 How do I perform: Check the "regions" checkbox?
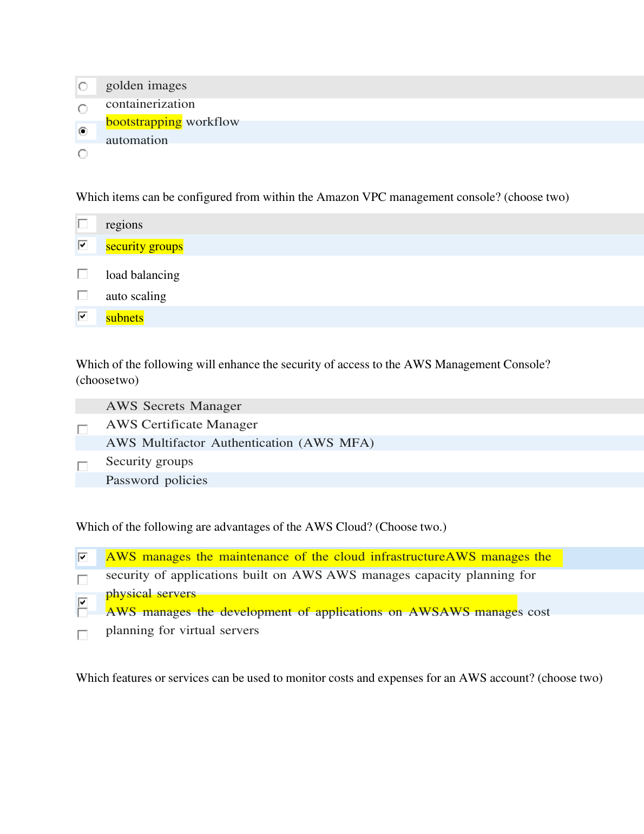(83, 224)
